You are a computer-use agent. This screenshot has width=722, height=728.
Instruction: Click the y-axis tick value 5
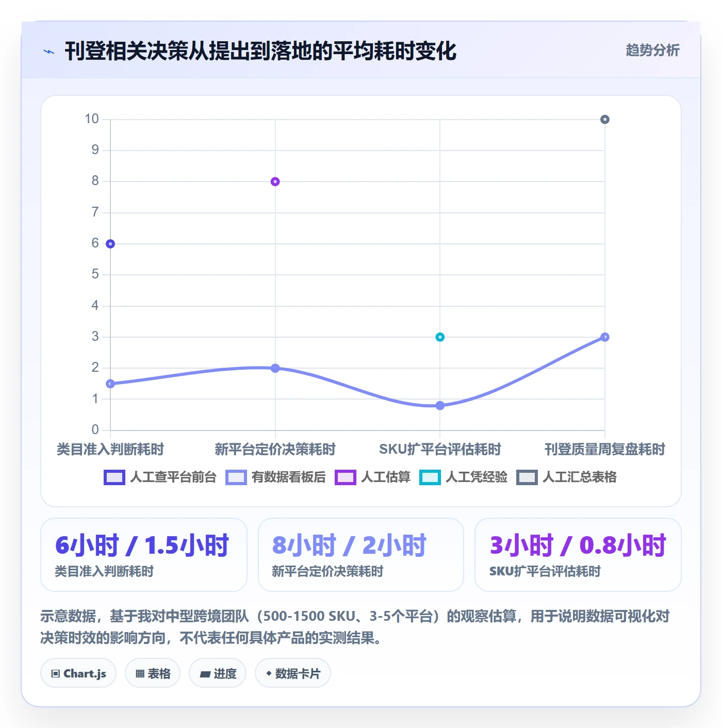95,274
